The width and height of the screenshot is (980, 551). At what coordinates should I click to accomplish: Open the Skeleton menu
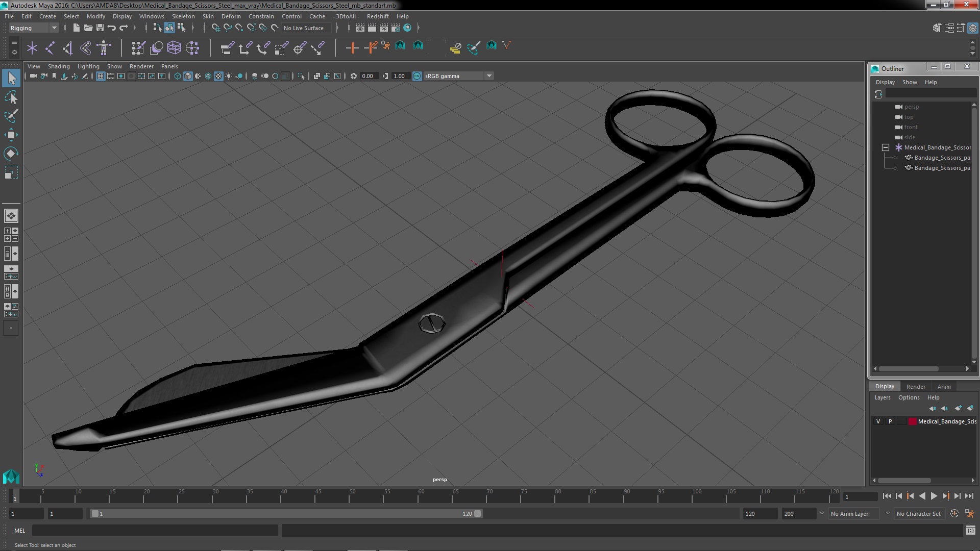coord(183,16)
